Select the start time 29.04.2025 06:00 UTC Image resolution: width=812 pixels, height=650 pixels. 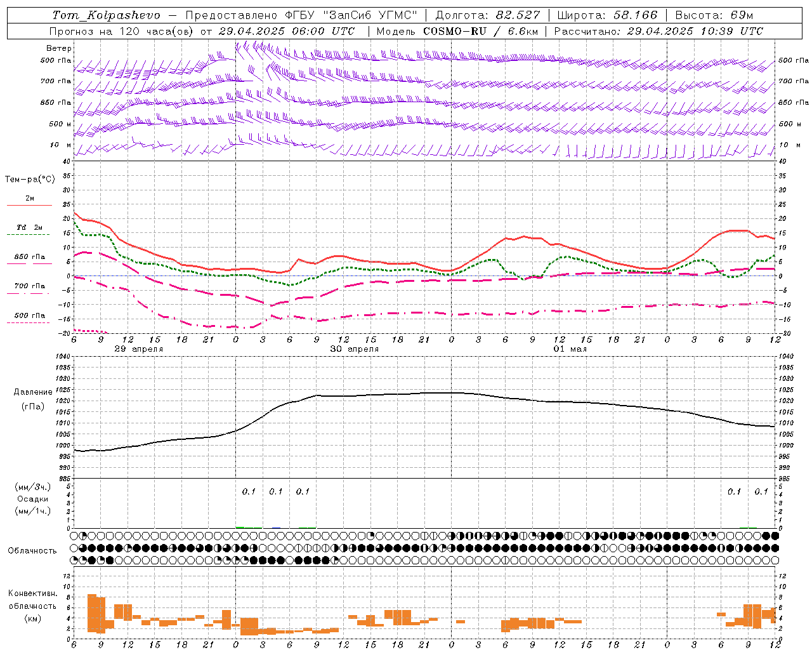[x=286, y=31]
